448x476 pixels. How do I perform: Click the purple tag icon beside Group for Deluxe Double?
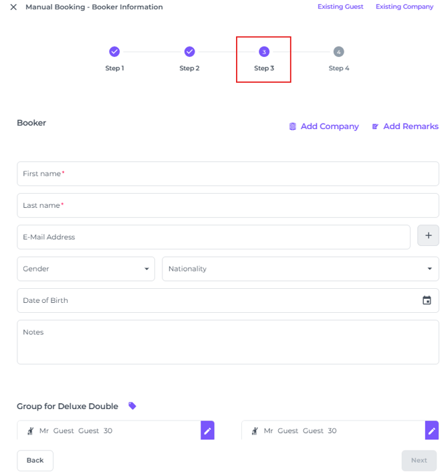(x=132, y=406)
